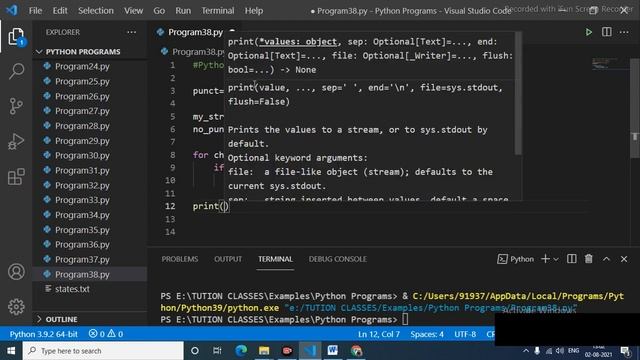Change indentation via Spaces: 4
640x360 pixels.
click(427, 334)
